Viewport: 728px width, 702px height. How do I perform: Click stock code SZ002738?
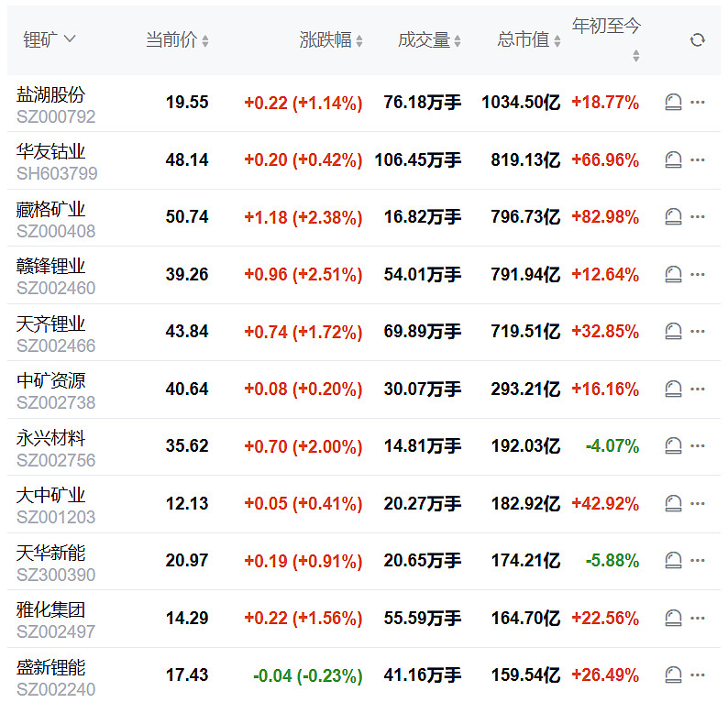(56, 402)
